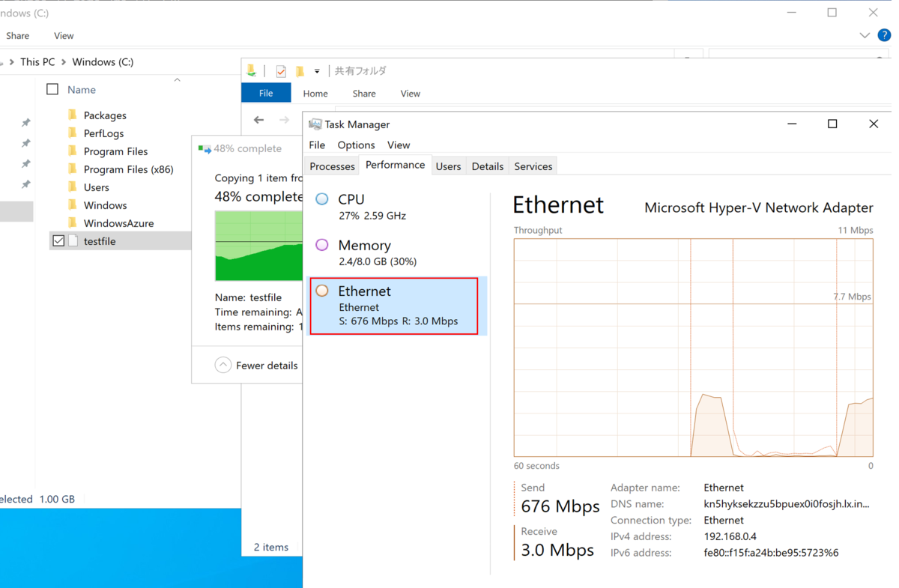
Task: Expand the ribbon with the chevron near Help
Action: coord(865,35)
